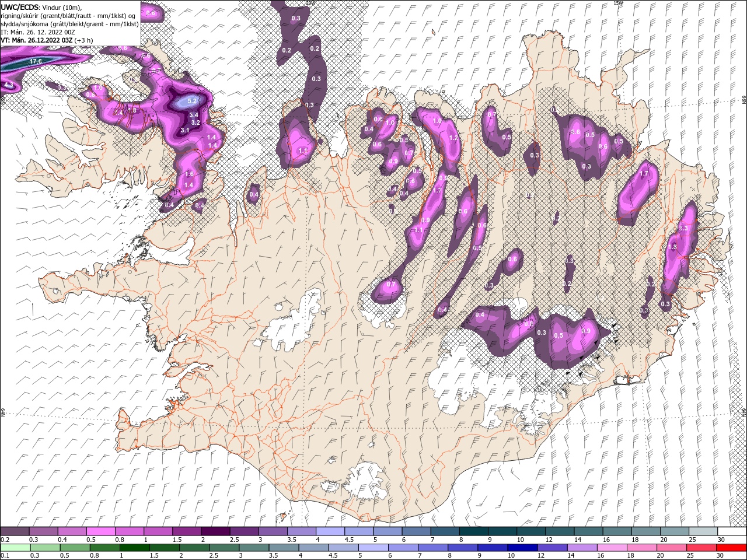Click the 25 label under the lower legend row

click(692, 556)
